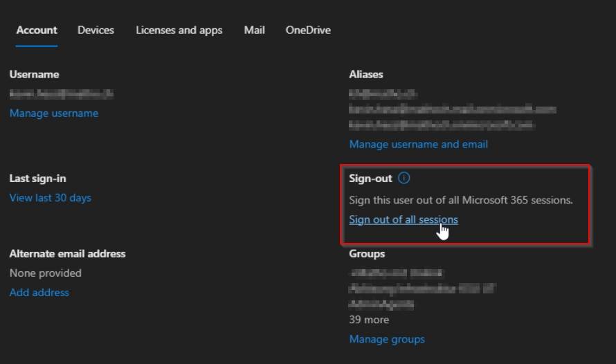The height and width of the screenshot is (364, 616).
Task: Click Add address under alternate email
Action: [39, 293]
